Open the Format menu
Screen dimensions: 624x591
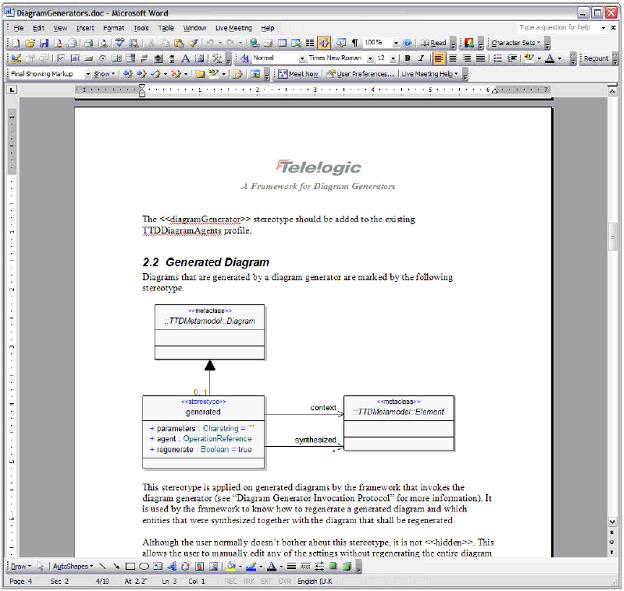114,28
